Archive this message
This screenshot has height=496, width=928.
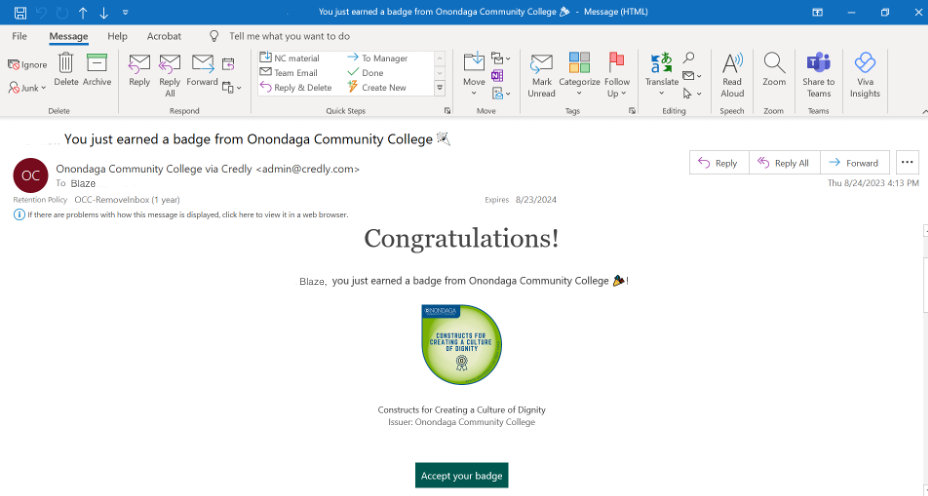(x=97, y=69)
